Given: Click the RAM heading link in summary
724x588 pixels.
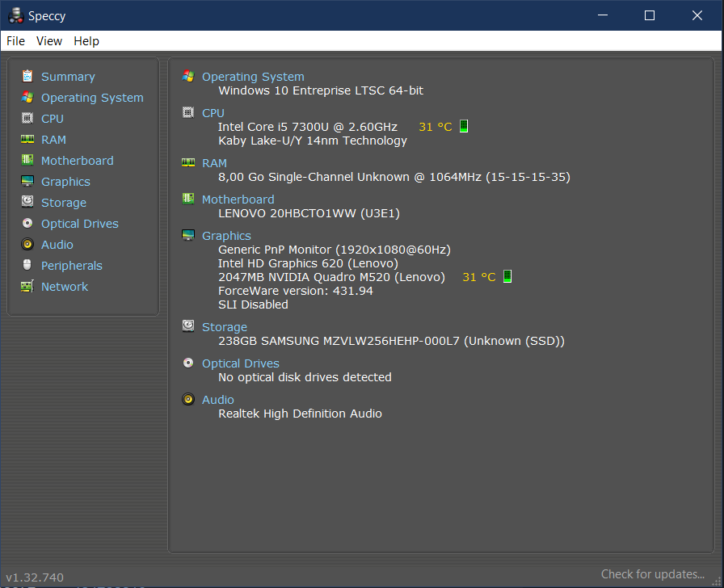Looking at the screenshot, I should pos(214,163).
